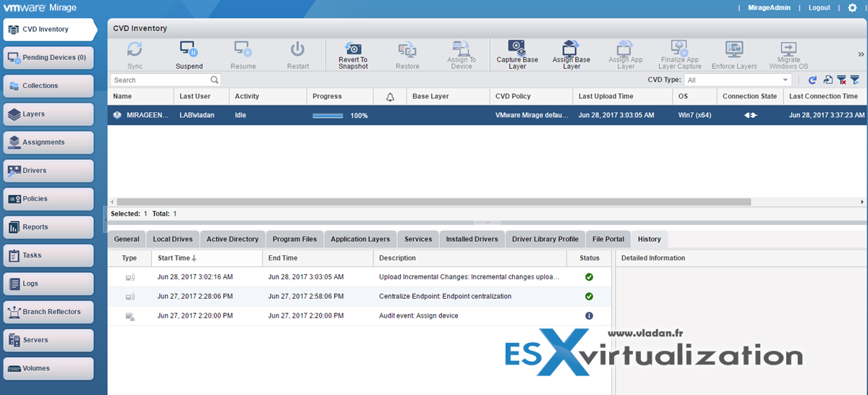This screenshot has height=395, width=868.
Task: Sort history by Start Time column
Action: click(207, 258)
